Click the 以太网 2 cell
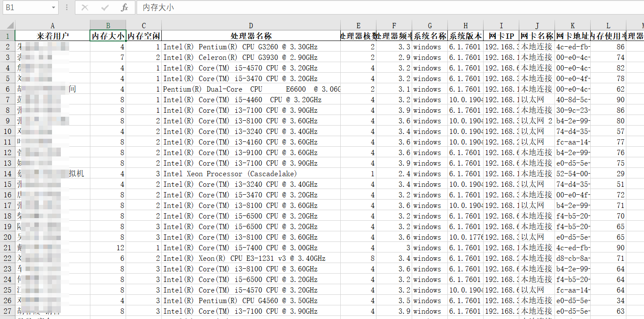 point(536,121)
